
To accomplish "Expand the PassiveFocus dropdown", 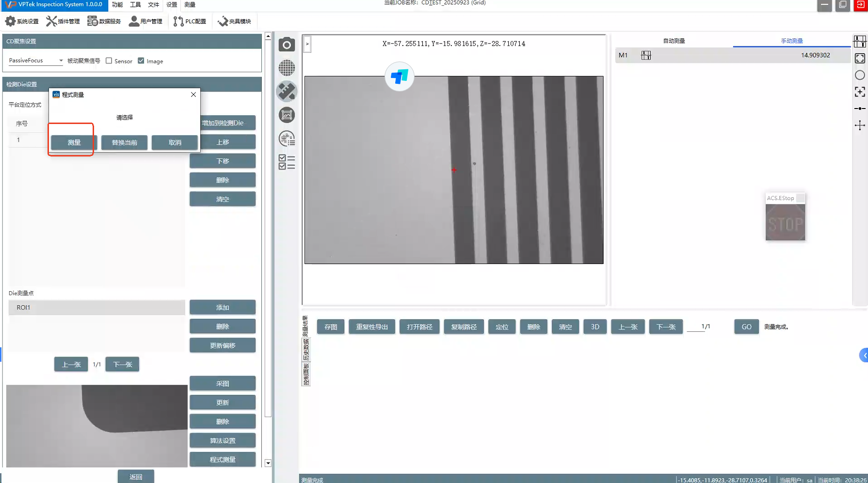I will pos(61,61).
